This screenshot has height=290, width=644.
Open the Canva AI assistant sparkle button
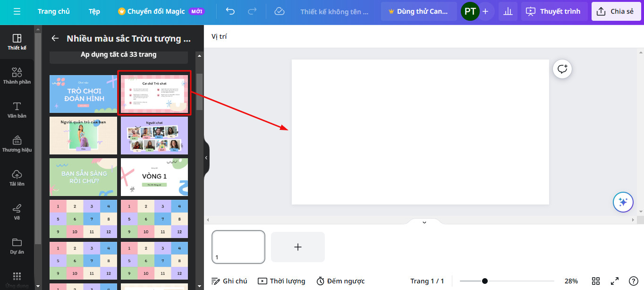[x=623, y=202]
